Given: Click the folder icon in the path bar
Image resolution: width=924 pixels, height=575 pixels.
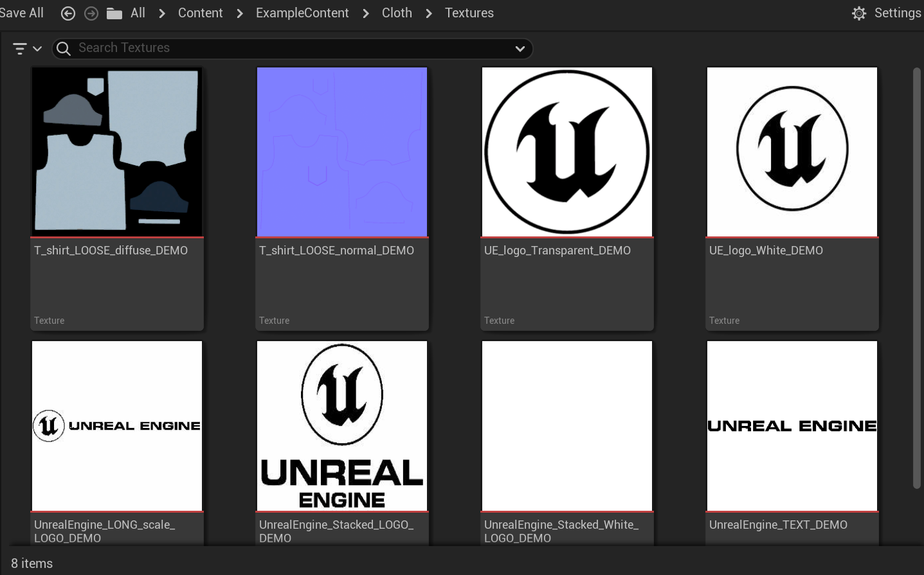Looking at the screenshot, I should pos(114,13).
